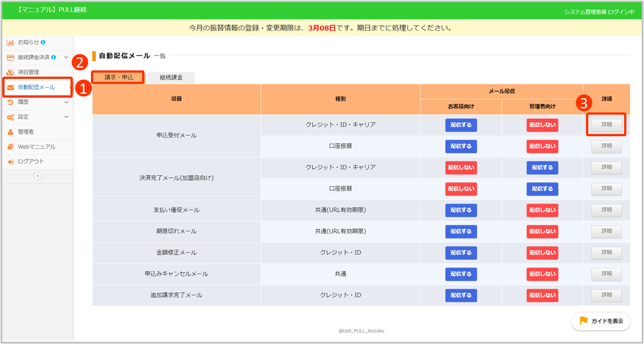Toggle customer delivery for 決済完了メール 口座振替 row
The image size is (644, 344).
tap(461, 189)
